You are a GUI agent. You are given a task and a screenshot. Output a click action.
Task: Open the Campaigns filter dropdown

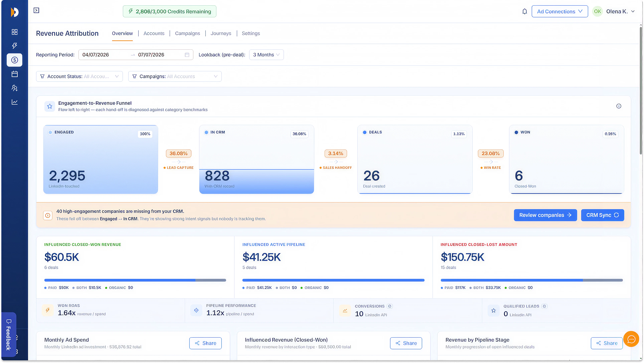(x=175, y=76)
